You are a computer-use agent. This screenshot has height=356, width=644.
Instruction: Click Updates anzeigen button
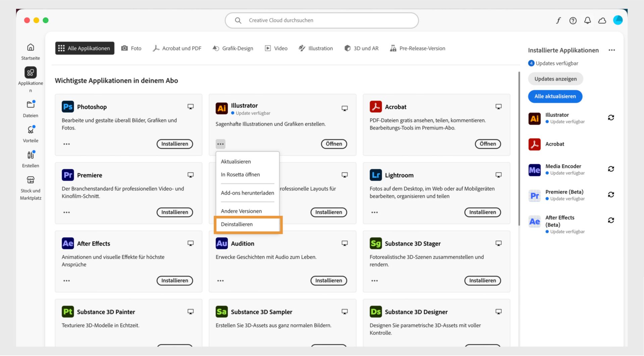[555, 79]
